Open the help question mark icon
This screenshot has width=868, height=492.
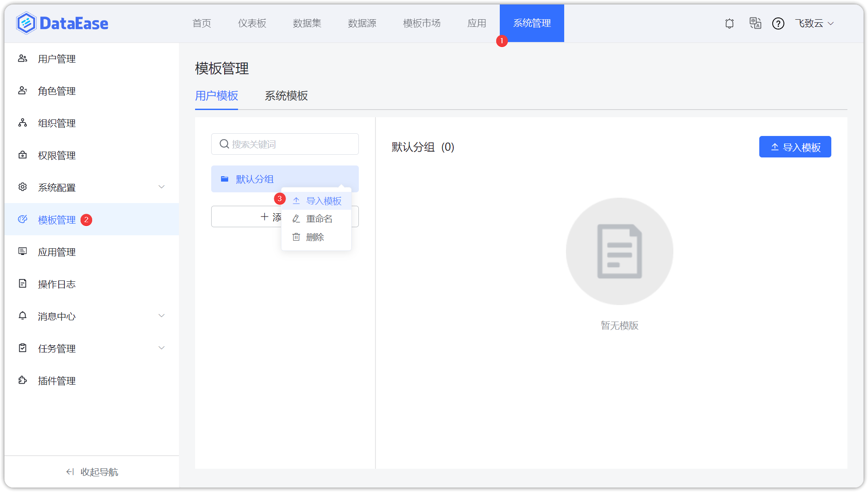(x=778, y=23)
